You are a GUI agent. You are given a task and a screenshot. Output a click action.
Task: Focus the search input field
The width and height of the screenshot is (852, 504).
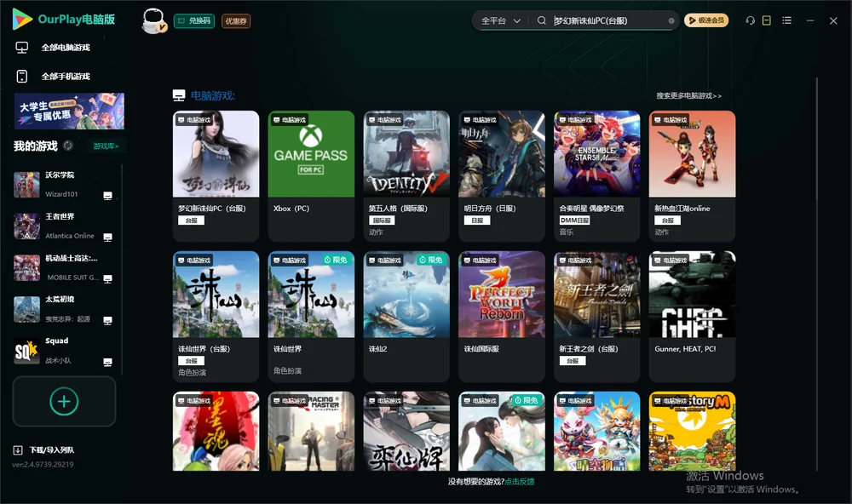(608, 20)
